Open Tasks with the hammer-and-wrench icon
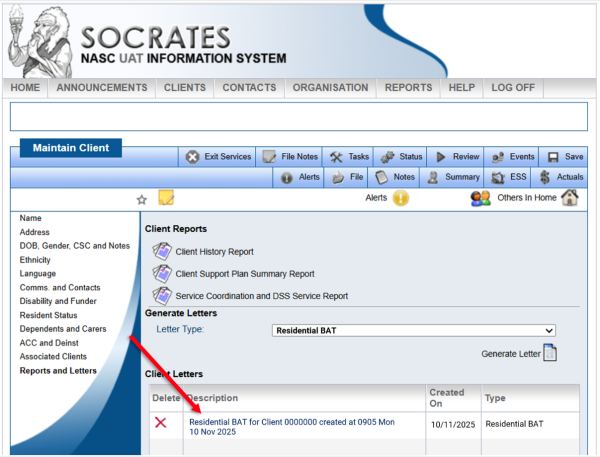 tap(348, 157)
